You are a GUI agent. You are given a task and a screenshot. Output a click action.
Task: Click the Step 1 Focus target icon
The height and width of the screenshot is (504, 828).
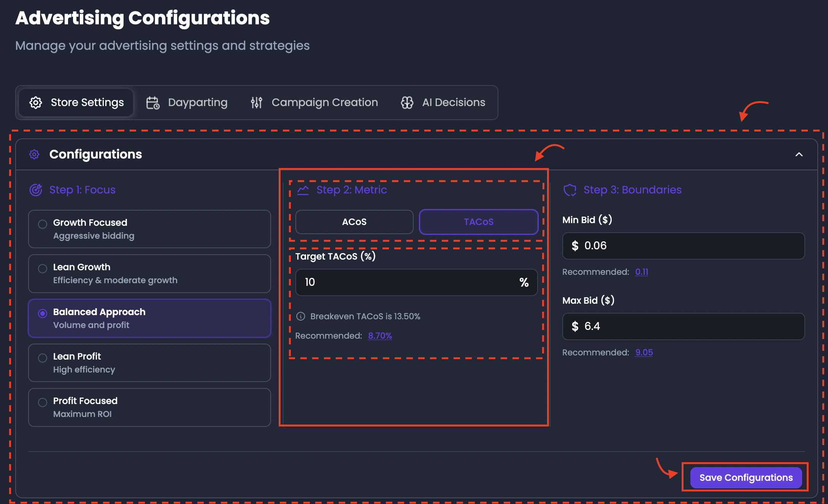pyautogui.click(x=36, y=190)
